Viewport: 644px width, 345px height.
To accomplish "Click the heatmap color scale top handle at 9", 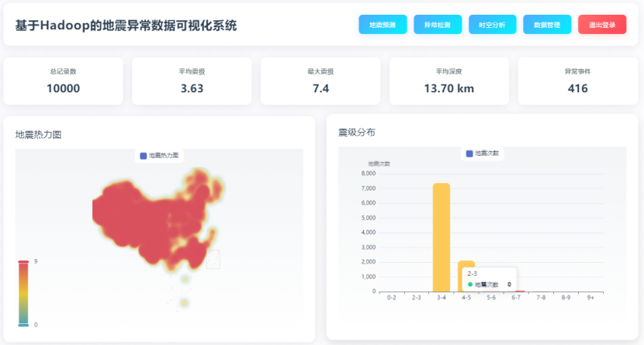I will [x=23, y=261].
